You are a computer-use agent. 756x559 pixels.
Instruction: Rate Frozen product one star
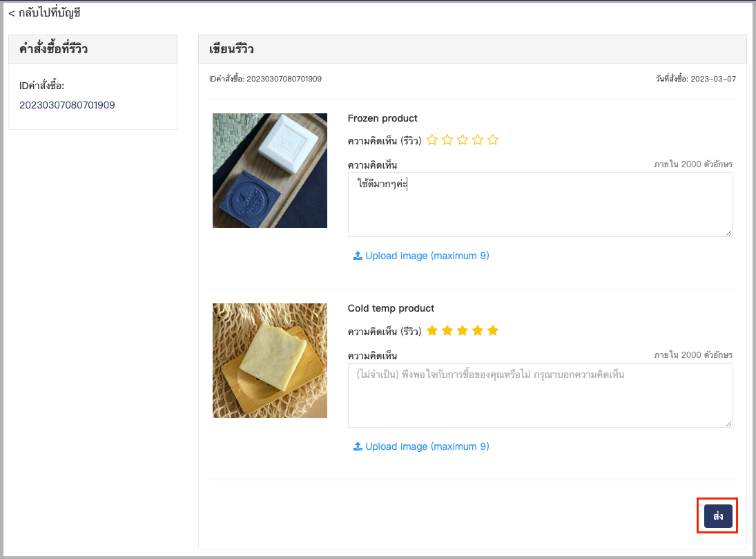coord(432,140)
